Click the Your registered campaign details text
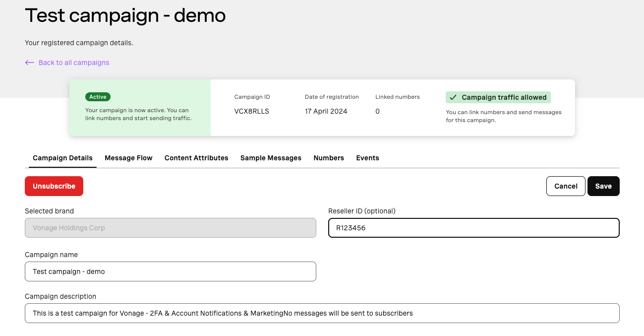The height and width of the screenshot is (336, 644). (79, 43)
